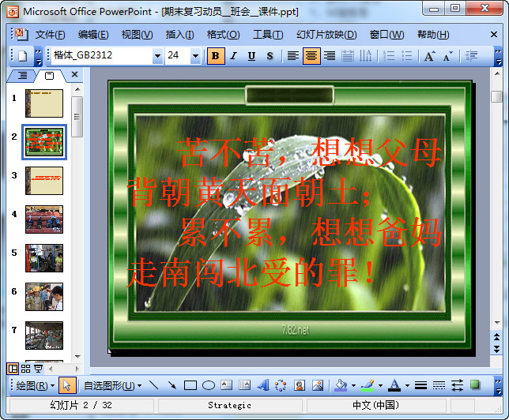Viewport: 509px width, 420px height.
Task: Open the font color dropdown arrow
Action: [x=407, y=385]
